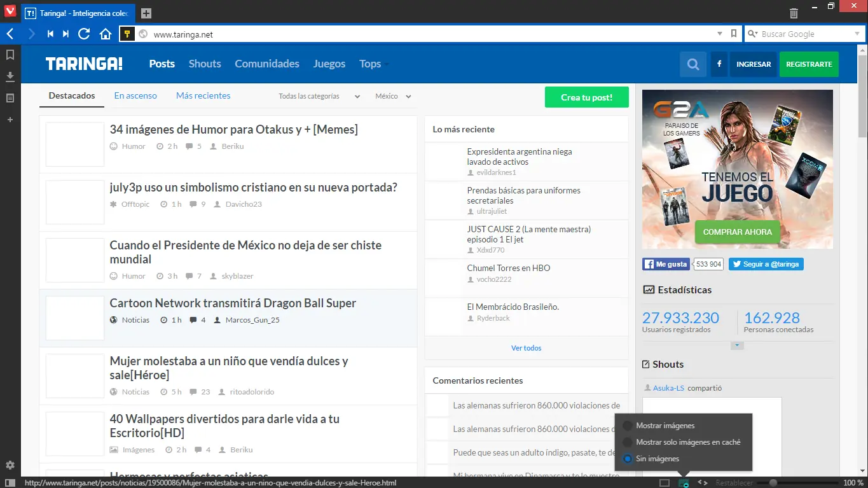This screenshot has height=488, width=868.
Task: Open a new tab with plus icon
Action: point(146,13)
